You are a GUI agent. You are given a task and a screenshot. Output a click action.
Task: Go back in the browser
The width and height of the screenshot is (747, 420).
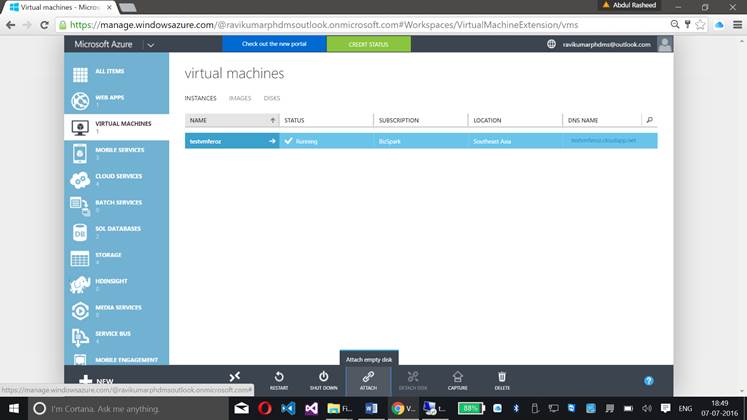pos(10,25)
